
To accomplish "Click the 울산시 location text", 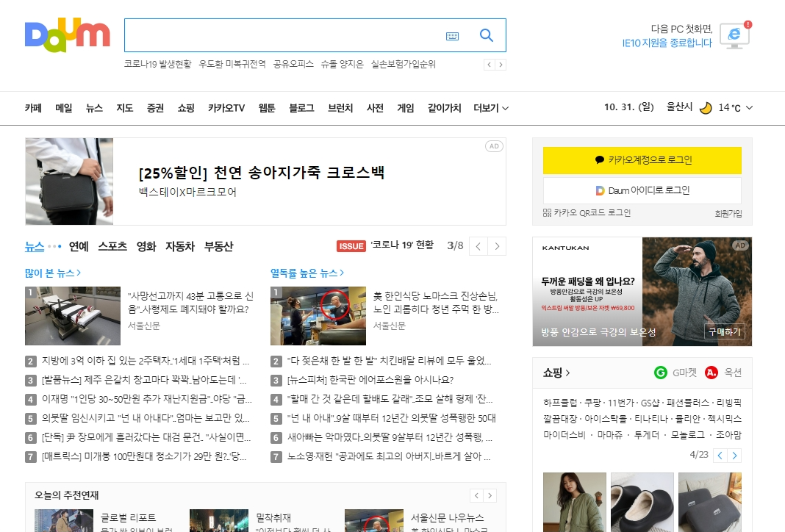I will [679, 107].
